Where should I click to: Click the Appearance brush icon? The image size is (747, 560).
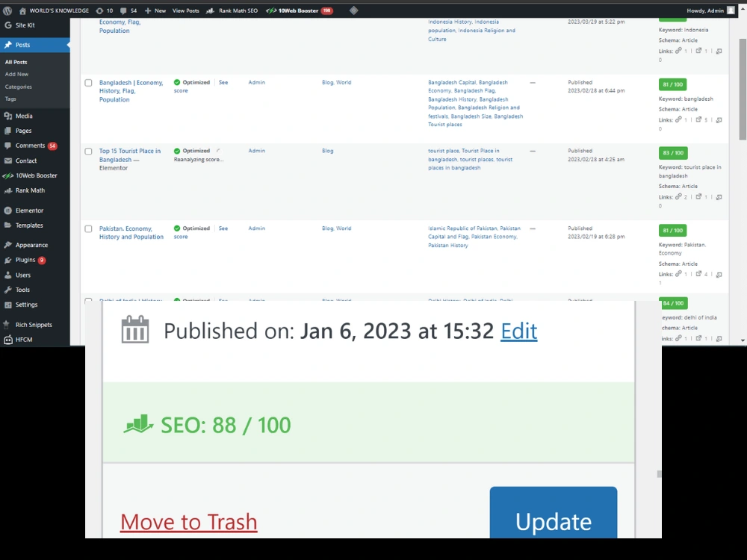8,245
